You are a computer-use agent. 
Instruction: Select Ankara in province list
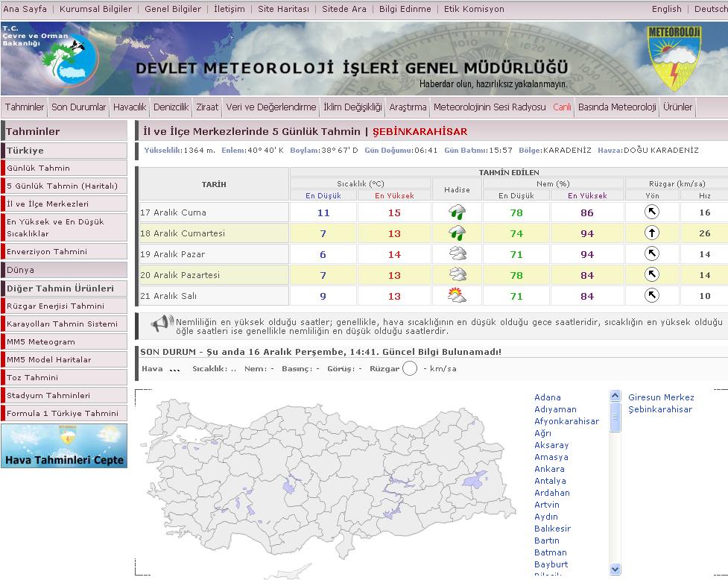(x=549, y=469)
